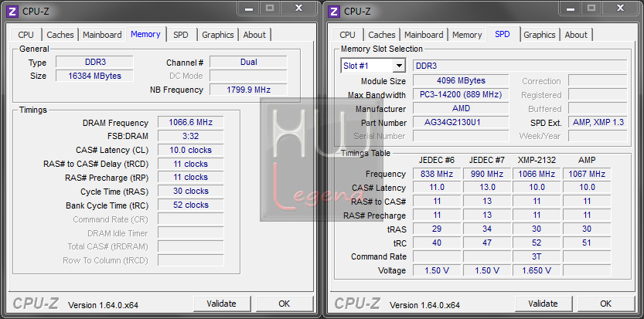The image size is (644, 319).
Task: Click the DRAM Frequency value 1066.6 MHz
Action: pyautogui.click(x=190, y=122)
